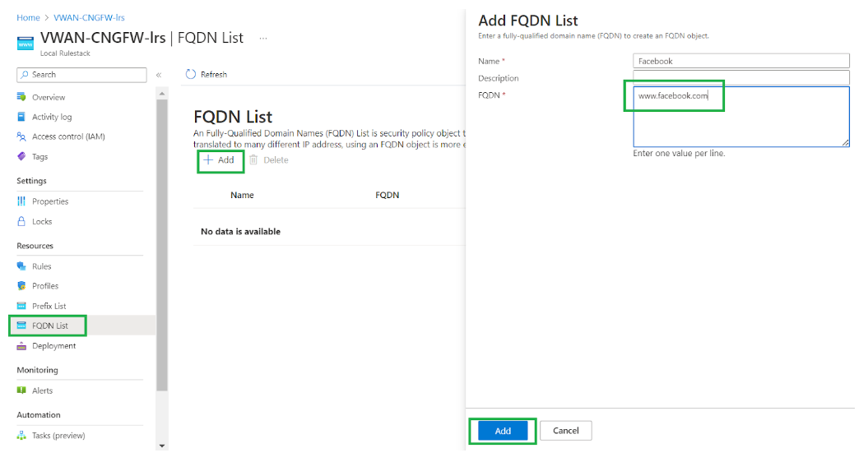Click the Tags icon
This screenshot has height=462, width=868.
[21, 156]
